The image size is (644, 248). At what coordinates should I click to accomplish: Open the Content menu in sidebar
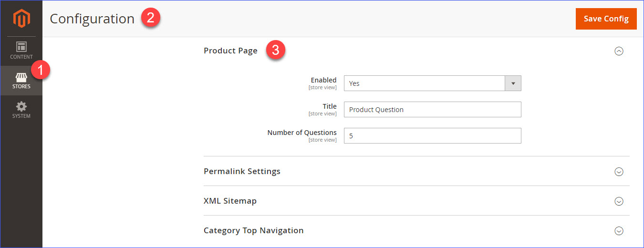pos(21,51)
